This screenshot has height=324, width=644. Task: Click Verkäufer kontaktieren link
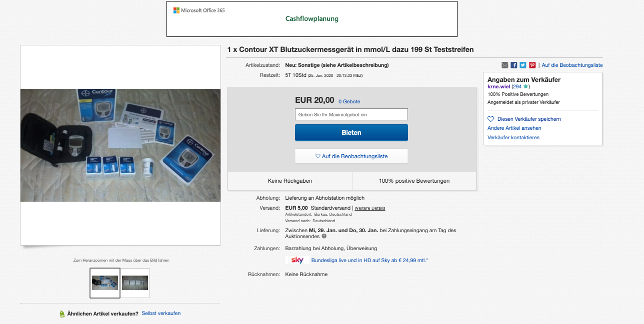point(513,137)
